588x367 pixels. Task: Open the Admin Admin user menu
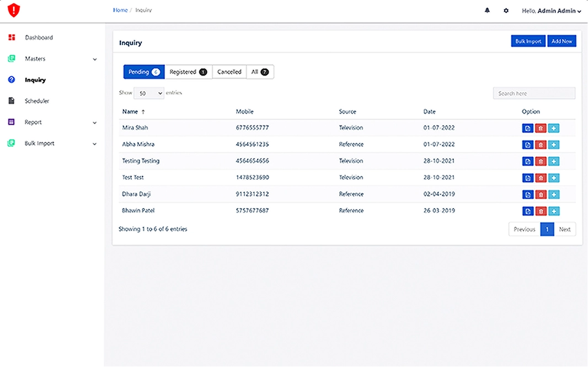[551, 11]
